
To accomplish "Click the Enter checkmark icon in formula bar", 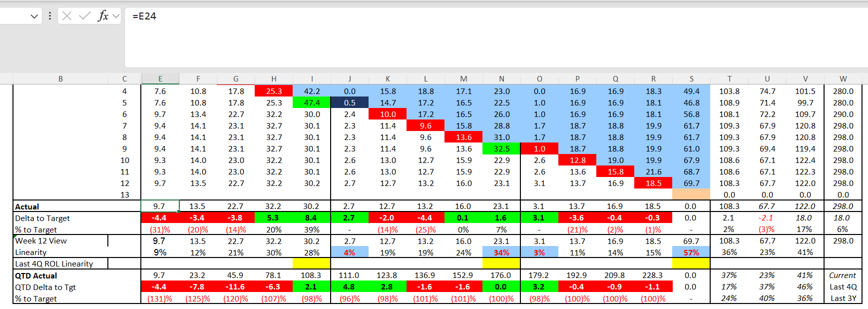I will click(85, 16).
